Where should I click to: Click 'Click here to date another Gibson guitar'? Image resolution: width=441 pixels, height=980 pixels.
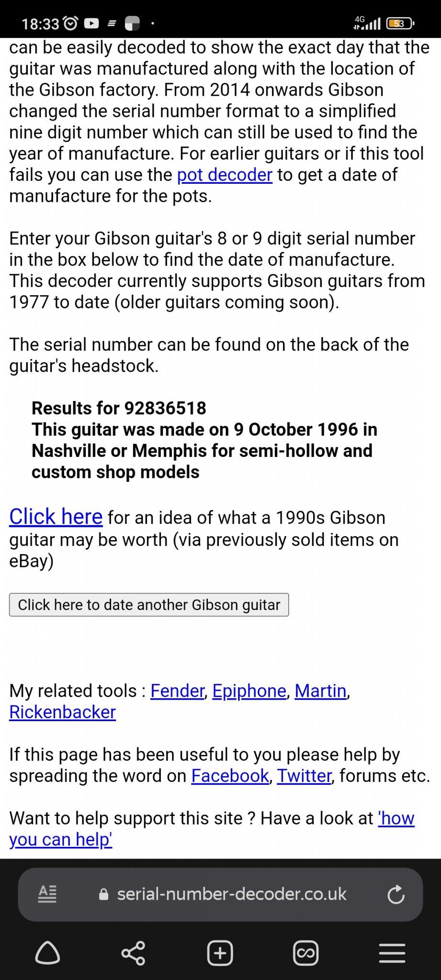point(149,605)
